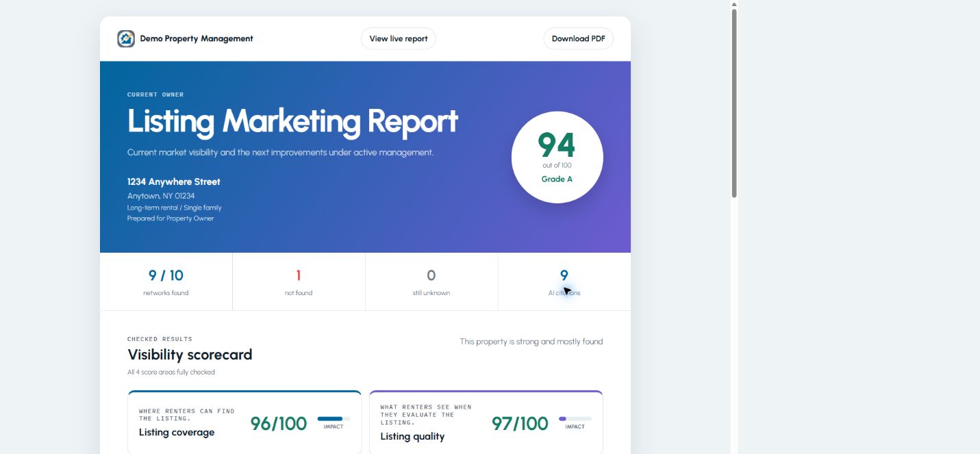980x454 pixels.
Task: Click the Visibility scorecard heading
Action: pos(190,355)
